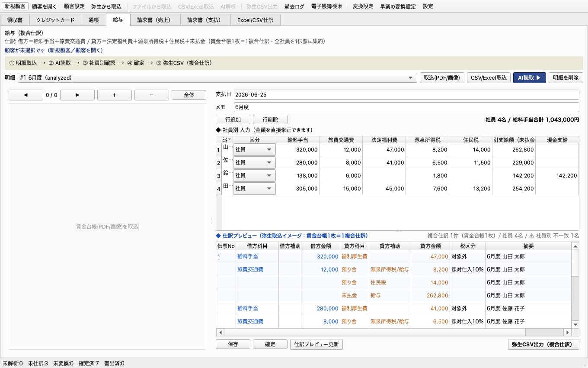Open 電子帳簿検索 menu item
The width and height of the screenshot is (588, 368).
[x=327, y=6]
